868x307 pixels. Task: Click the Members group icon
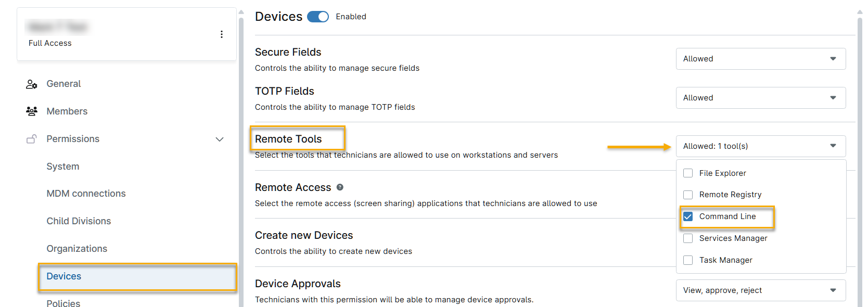pyautogui.click(x=32, y=111)
